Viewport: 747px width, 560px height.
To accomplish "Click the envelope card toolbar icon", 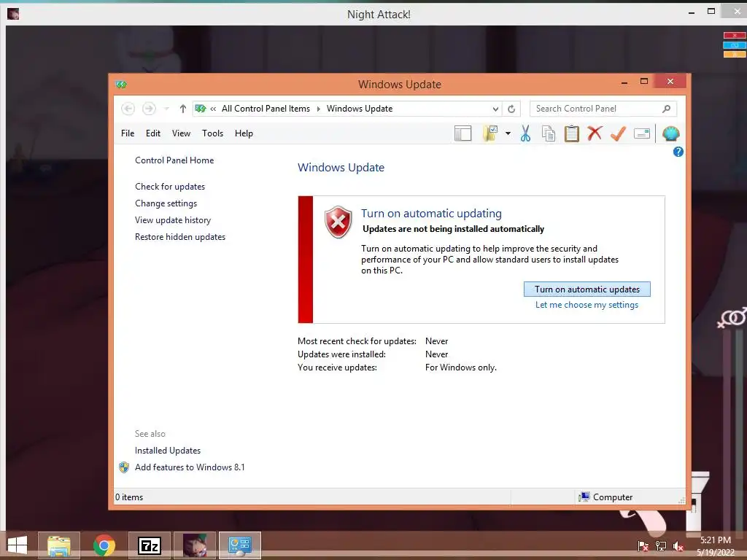I will click(x=642, y=134).
